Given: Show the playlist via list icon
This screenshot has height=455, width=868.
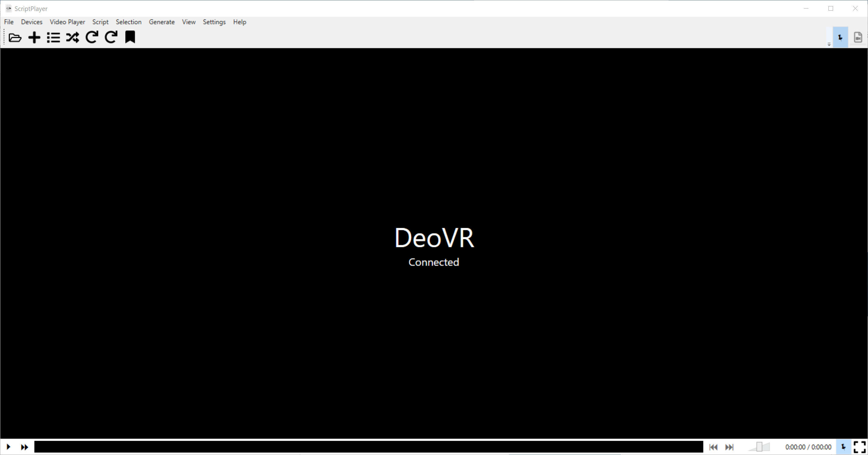Looking at the screenshot, I should 54,37.
